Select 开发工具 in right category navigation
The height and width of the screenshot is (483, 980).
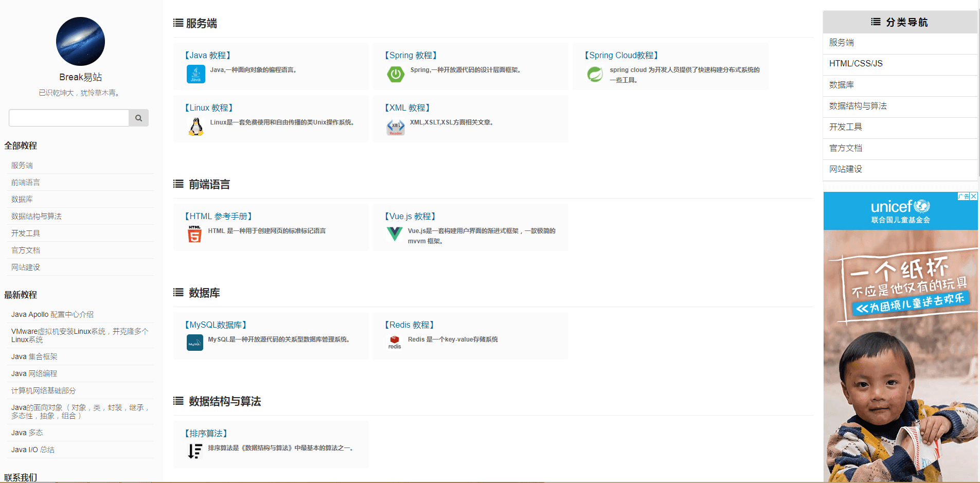click(x=845, y=127)
